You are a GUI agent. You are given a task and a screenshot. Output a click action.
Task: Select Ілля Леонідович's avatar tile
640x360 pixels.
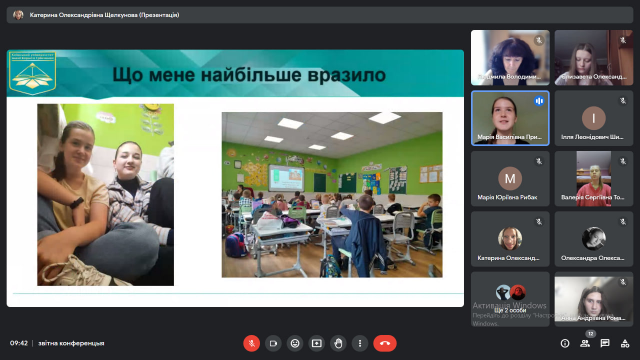[x=594, y=118]
